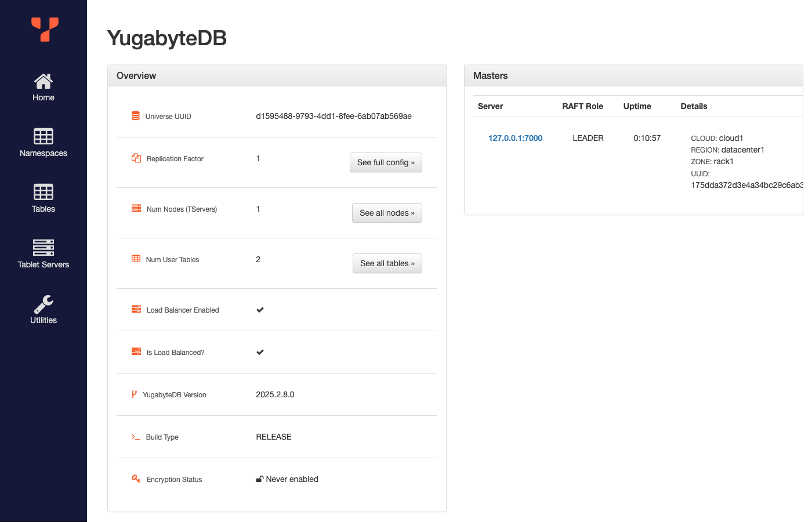Open Namespaces in the sidebar
The height and width of the screenshot is (522, 812).
point(43,153)
